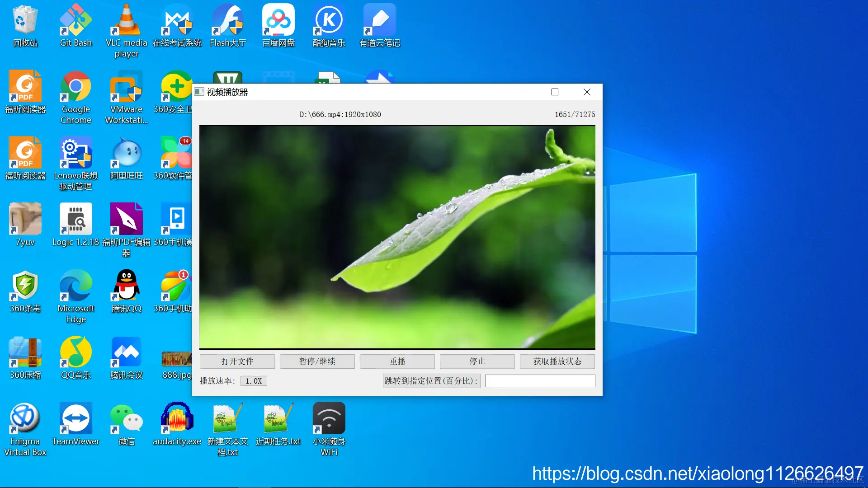Click the 获取播放状态 button
This screenshot has height=488, width=868.
coord(557,361)
